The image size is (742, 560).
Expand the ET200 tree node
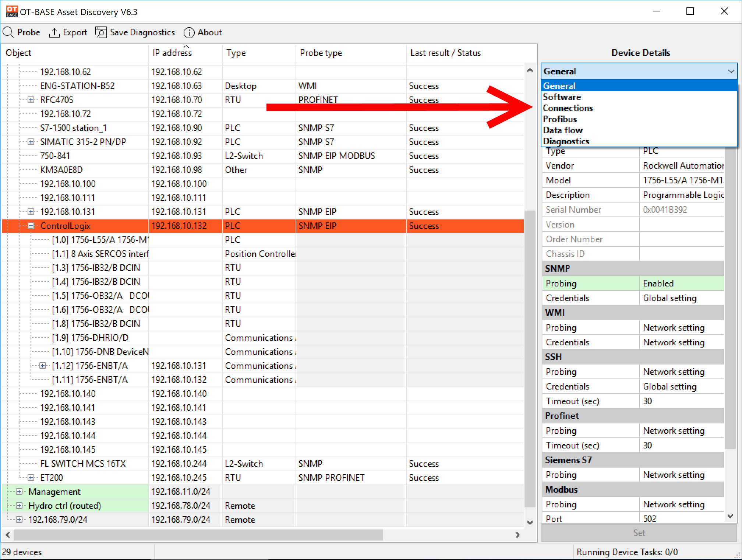31,478
